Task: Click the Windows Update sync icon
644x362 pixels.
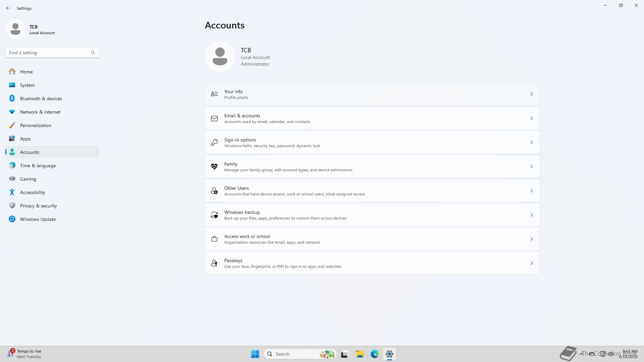Action: click(12, 219)
